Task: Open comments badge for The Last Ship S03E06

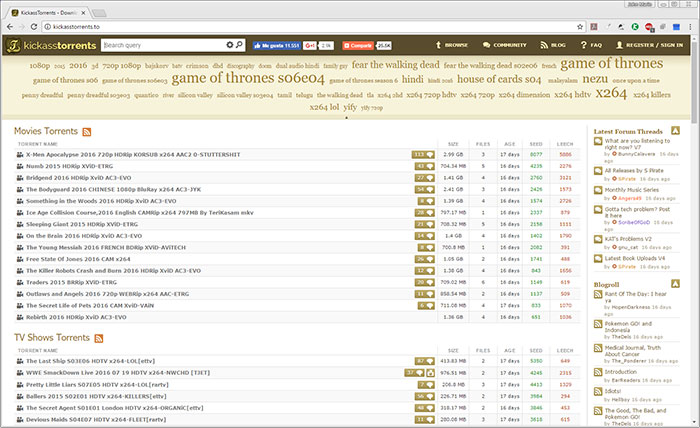Action: tap(425, 361)
